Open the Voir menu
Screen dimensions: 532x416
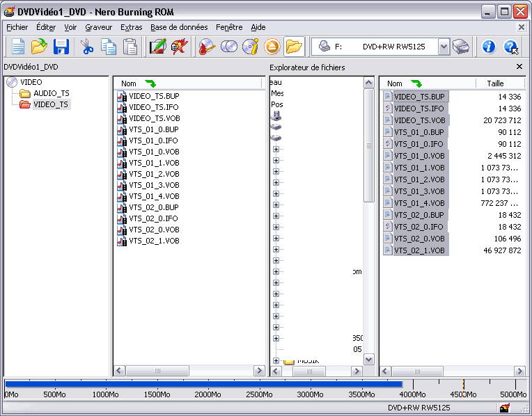pyautogui.click(x=70, y=27)
